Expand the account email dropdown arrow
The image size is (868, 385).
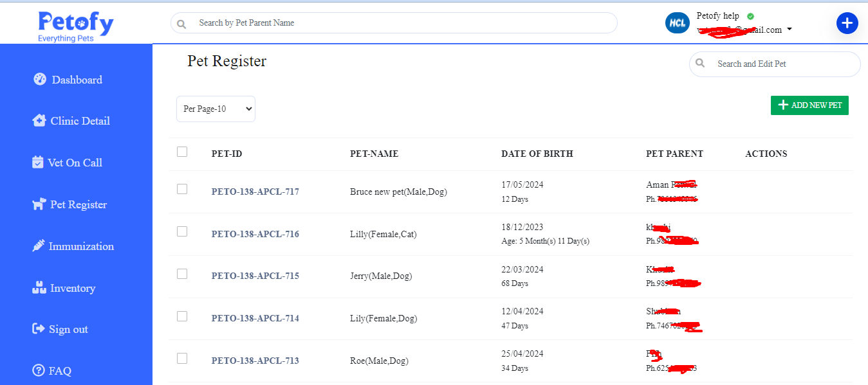click(790, 30)
